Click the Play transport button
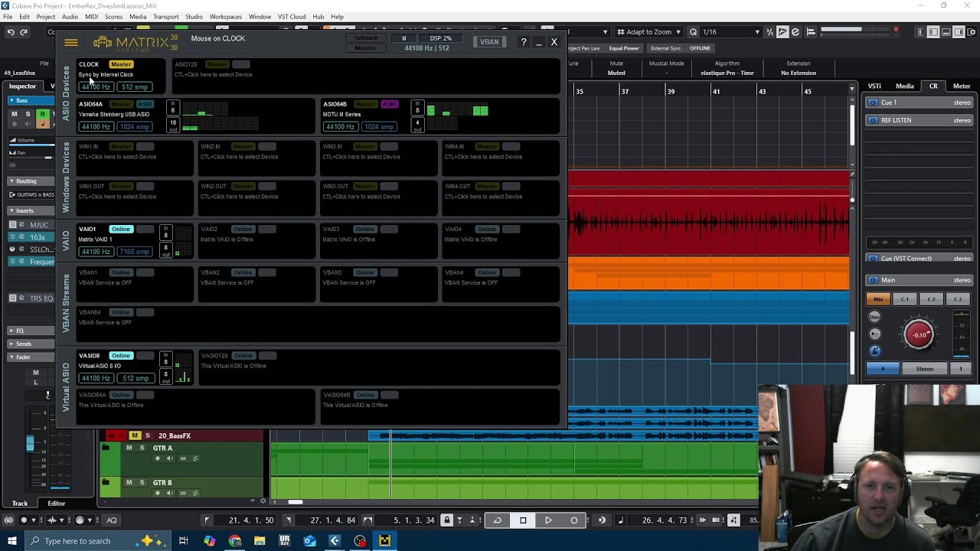Viewport: 980px width, 551px height. (x=548, y=520)
